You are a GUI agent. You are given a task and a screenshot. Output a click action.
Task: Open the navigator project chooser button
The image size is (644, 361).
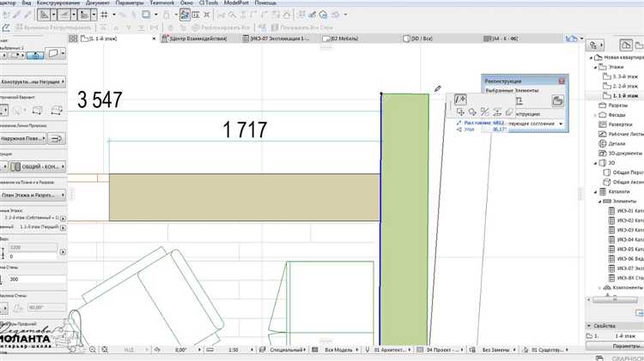click(x=596, y=45)
